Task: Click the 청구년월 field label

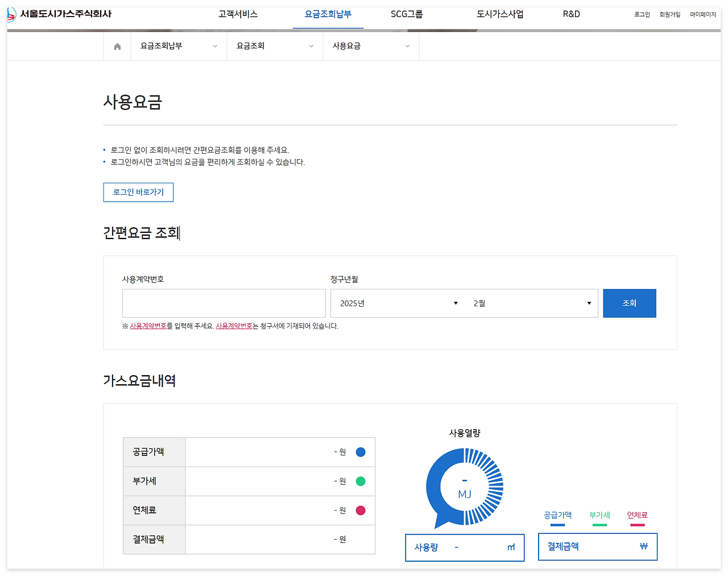Action: pyautogui.click(x=344, y=279)
